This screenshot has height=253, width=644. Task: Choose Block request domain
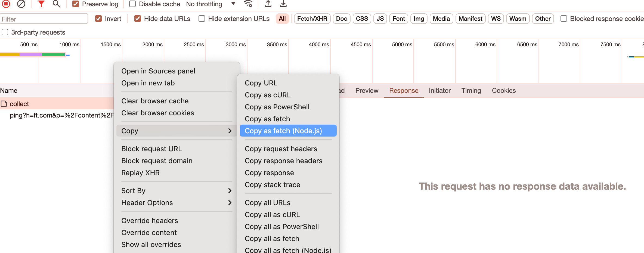tap(177, 161)
